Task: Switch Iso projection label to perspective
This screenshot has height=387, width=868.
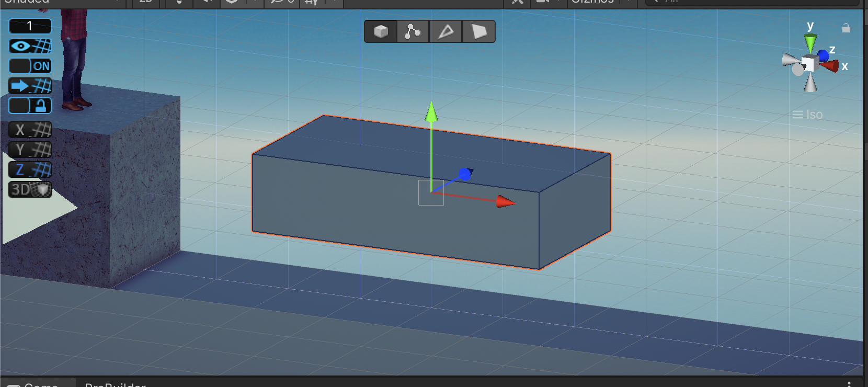Action: click(x=808, y=115)
